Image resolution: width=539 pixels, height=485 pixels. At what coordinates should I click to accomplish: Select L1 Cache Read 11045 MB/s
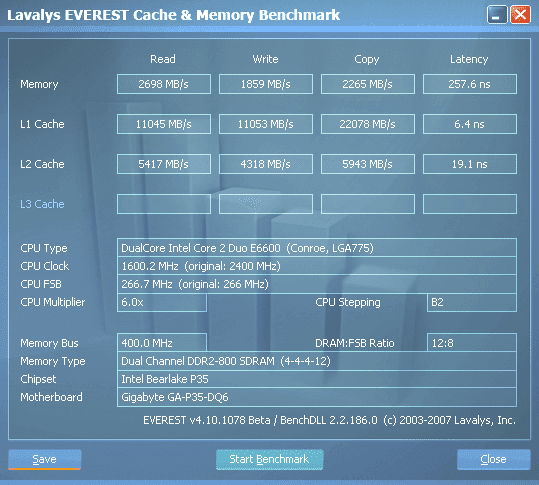[164, 124]
